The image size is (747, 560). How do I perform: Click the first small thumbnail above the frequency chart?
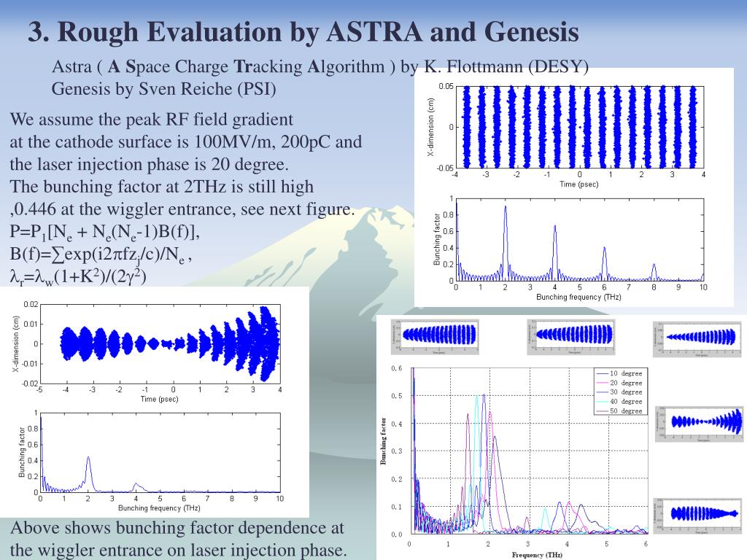point(435,337)
